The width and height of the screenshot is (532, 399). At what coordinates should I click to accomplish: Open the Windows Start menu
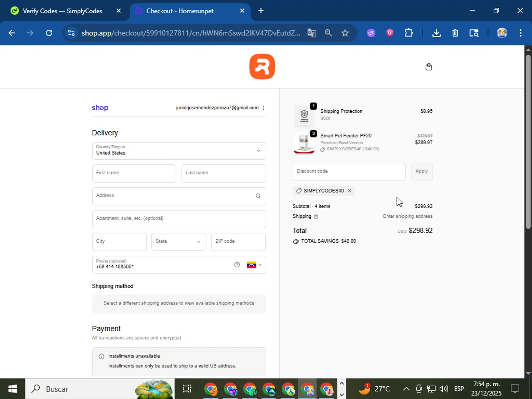point(12,389)
